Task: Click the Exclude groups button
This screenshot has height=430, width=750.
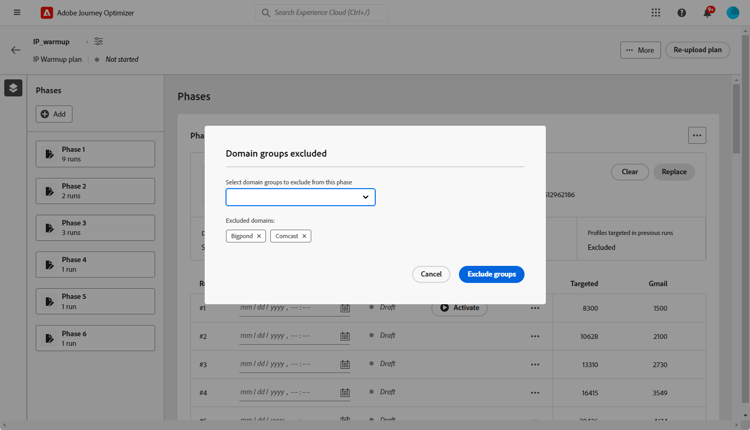Action: (x=491, y=274)
